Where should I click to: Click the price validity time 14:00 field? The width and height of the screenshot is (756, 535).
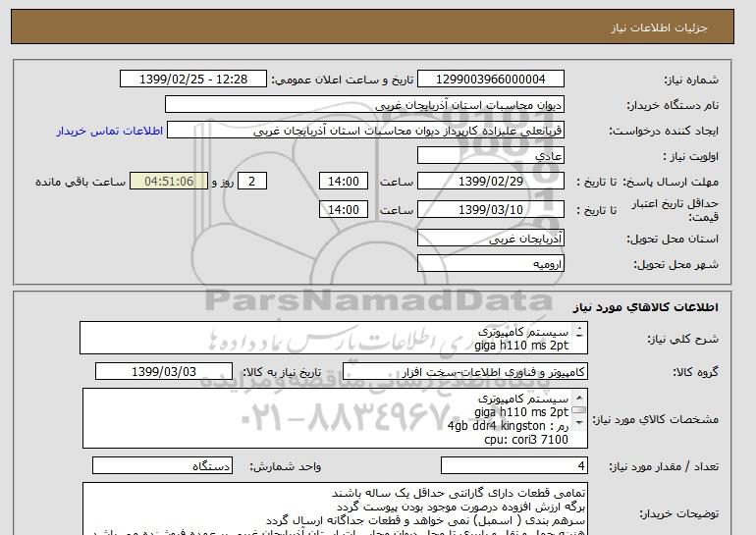coord(344,210)
